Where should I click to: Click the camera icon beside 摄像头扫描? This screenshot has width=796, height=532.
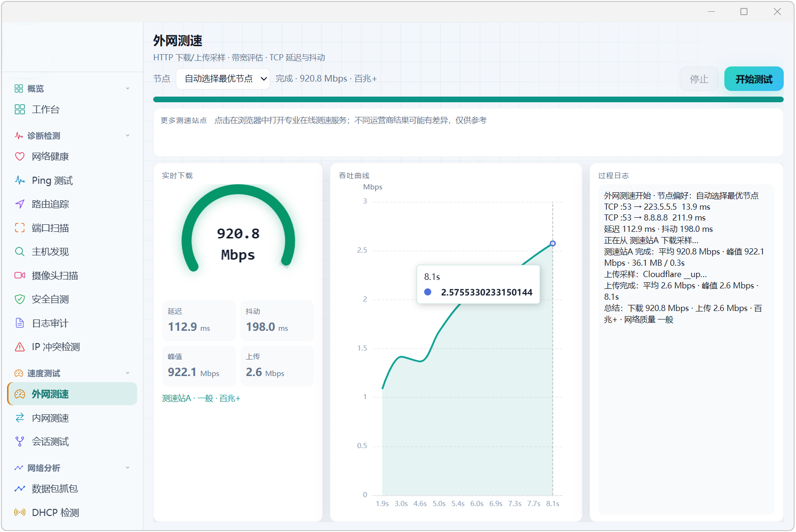pos(20,276)
